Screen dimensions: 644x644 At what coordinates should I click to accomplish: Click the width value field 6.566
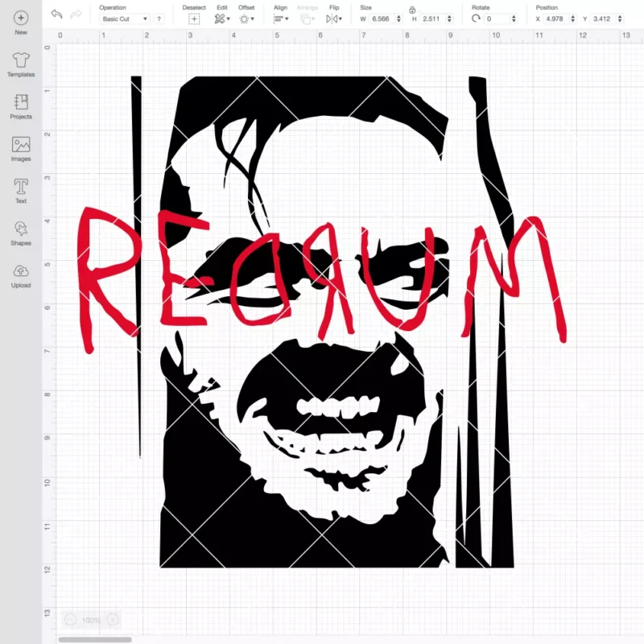(382, 19)
